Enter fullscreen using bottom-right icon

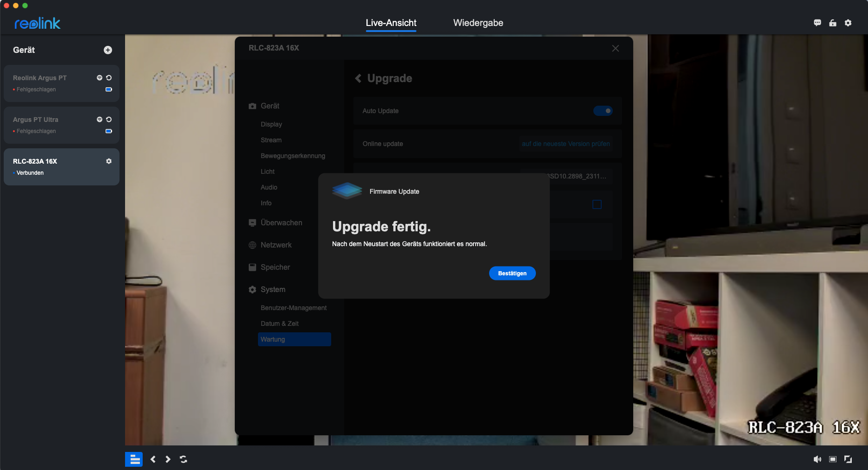pyautogui.click(x=848, y=459)
